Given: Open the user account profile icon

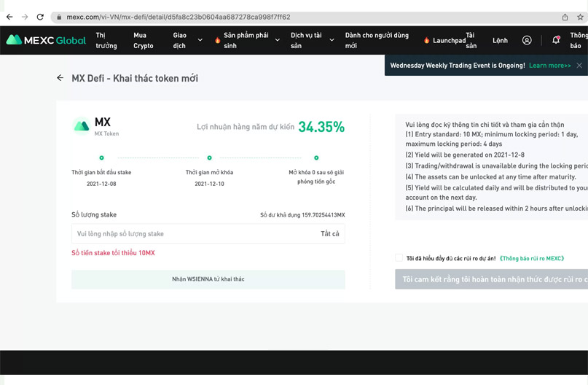Looking at the screenshot, I should coord(527,40).
